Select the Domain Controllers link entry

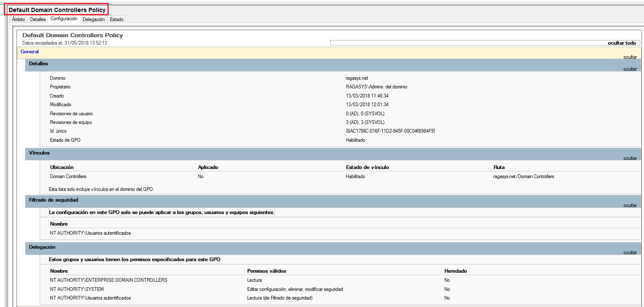pyautogui.click(x=68, y=176)
